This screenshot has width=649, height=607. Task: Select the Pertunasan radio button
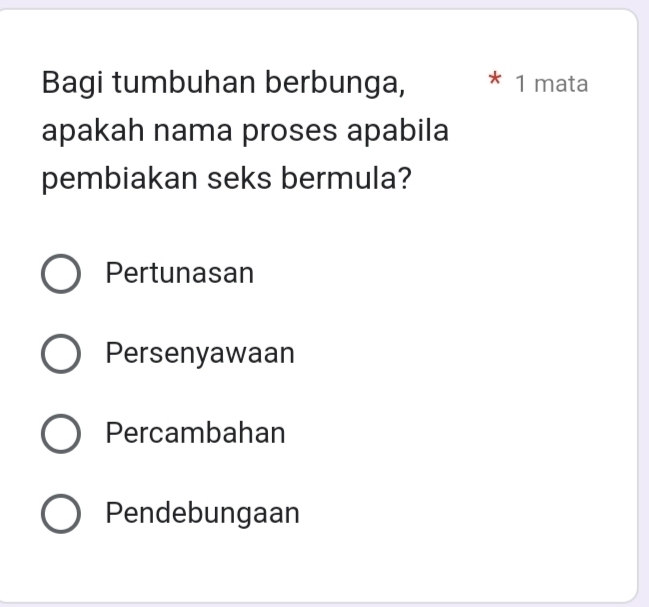pyautogui.click(x=61, y=275)
